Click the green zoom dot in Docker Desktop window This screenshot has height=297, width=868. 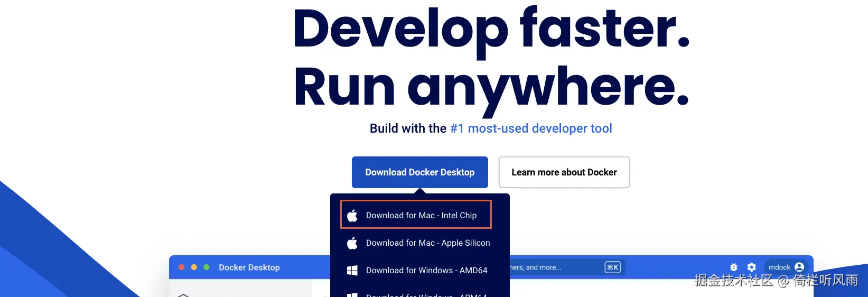click(207, 267)
